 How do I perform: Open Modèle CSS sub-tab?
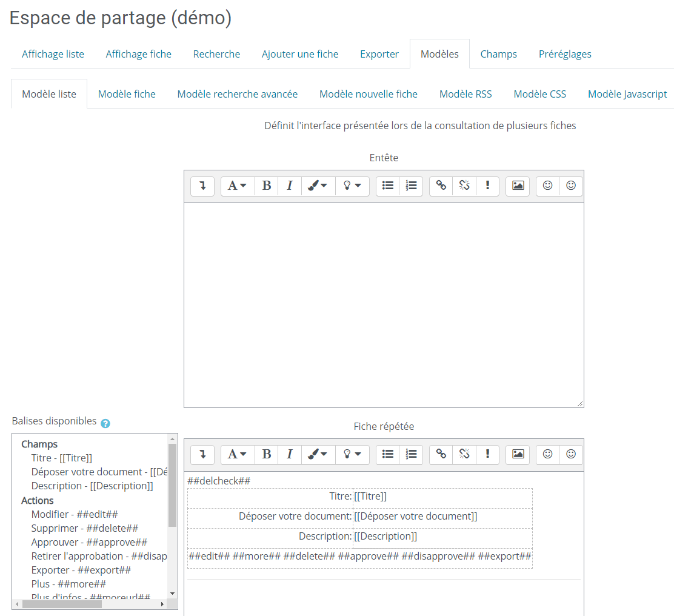pyautogui.click(x=540, y=94)
